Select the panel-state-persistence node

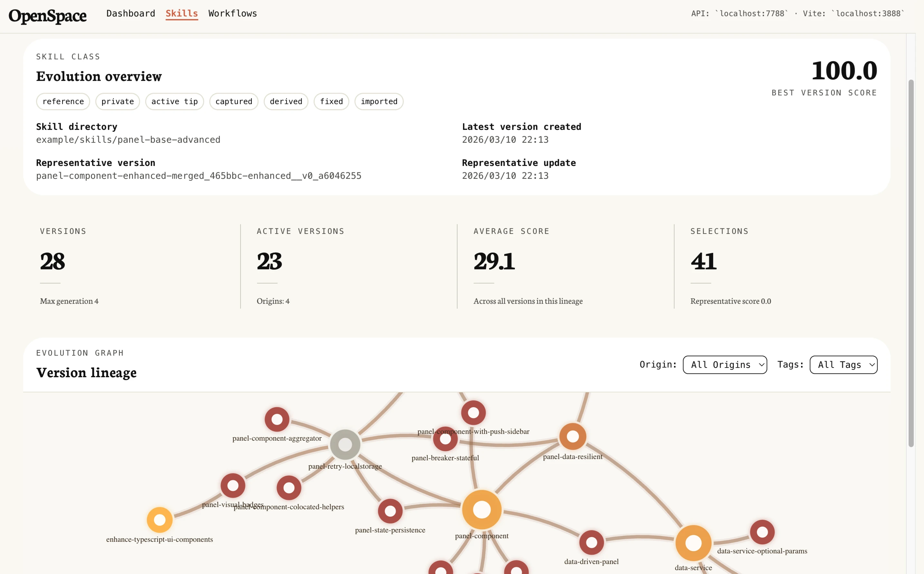point(390,511)
